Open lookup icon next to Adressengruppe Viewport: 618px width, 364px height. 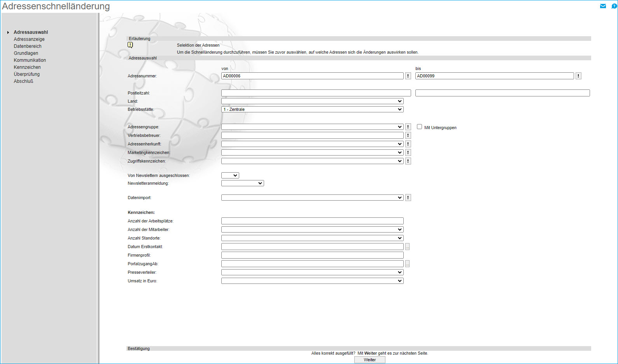(408, 127)
